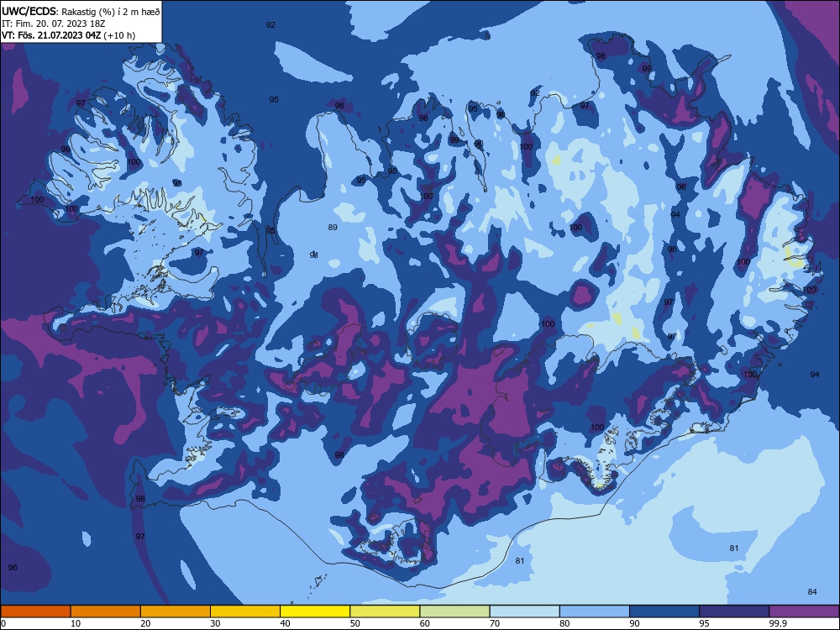Screen dimensions: 840x630
Task: Choose the purple above-99.9 legend swatch
Action: (804, 612)
